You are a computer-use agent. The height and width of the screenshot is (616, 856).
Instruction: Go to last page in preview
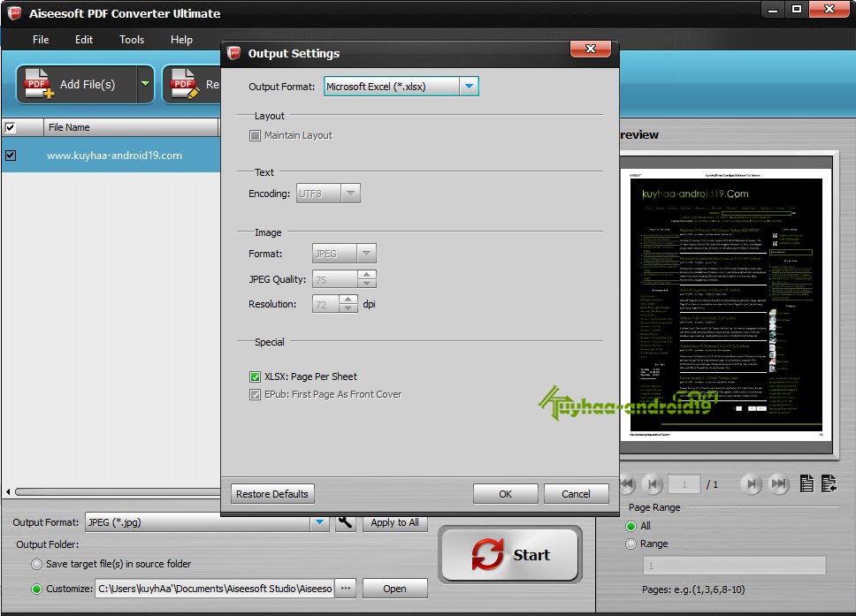pos(778,483)
